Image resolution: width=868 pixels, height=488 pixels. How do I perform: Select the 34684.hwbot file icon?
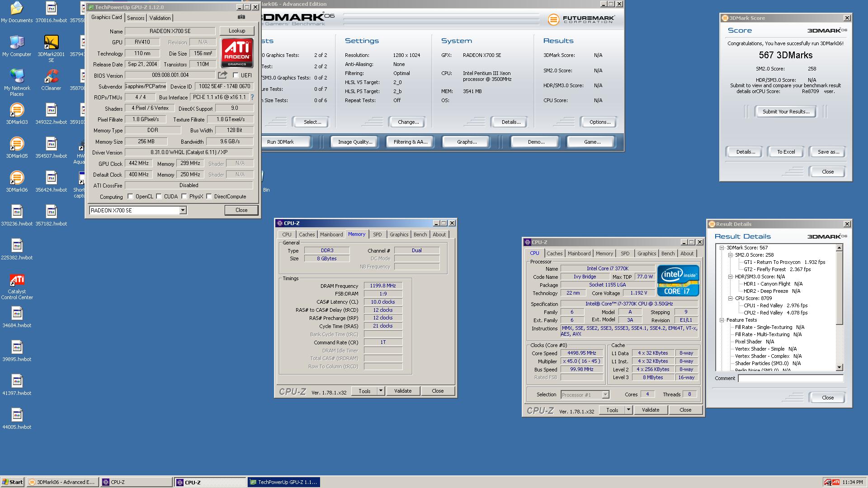(17, 317)
